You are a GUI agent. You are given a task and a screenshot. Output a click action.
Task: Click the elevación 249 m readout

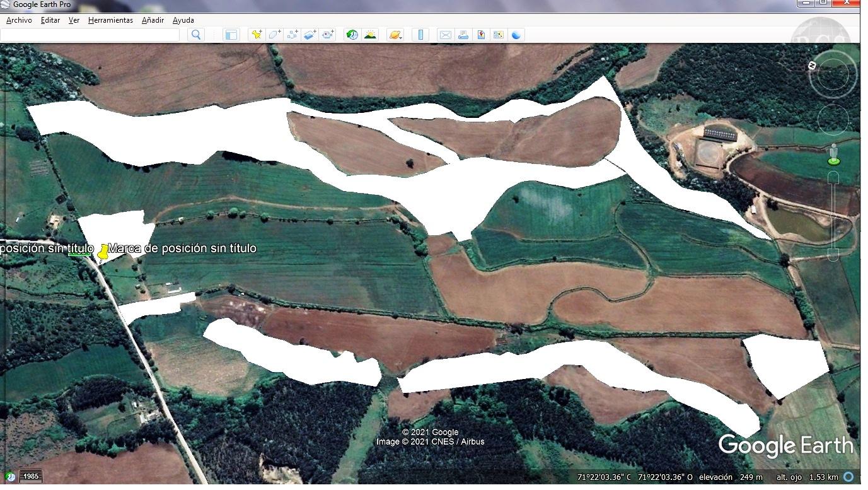pos(731,477)
